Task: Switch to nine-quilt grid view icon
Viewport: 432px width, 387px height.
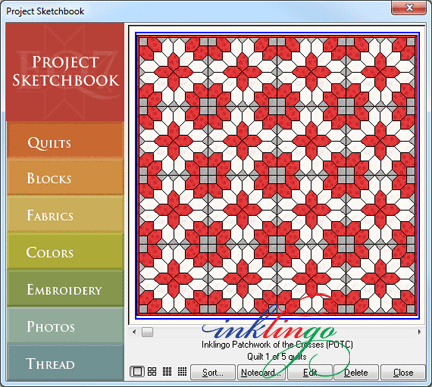Action: pos(167,372)
